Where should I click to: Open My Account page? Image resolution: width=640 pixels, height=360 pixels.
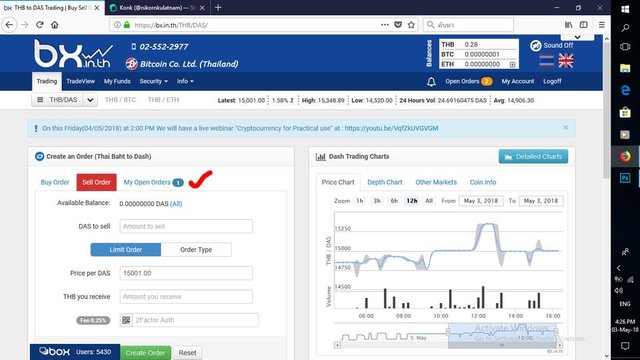click(x=518, y=81)
